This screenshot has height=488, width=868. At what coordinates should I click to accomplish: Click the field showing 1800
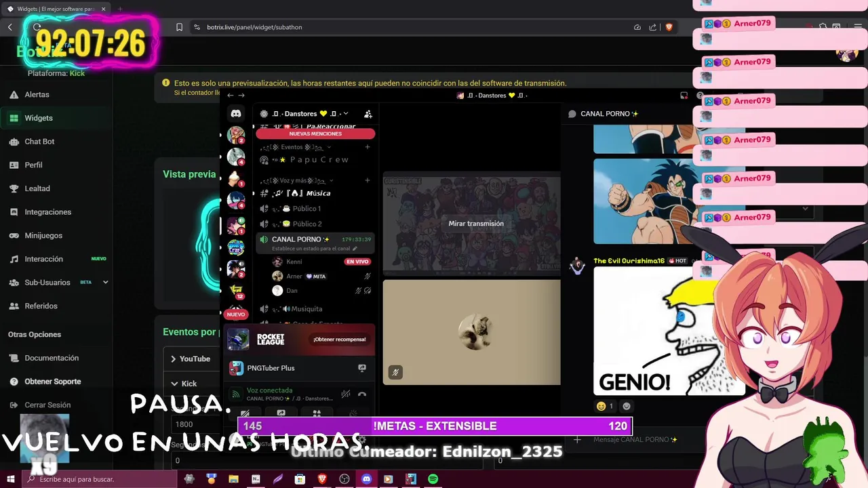pyautogui.click(x=197, y=424)
